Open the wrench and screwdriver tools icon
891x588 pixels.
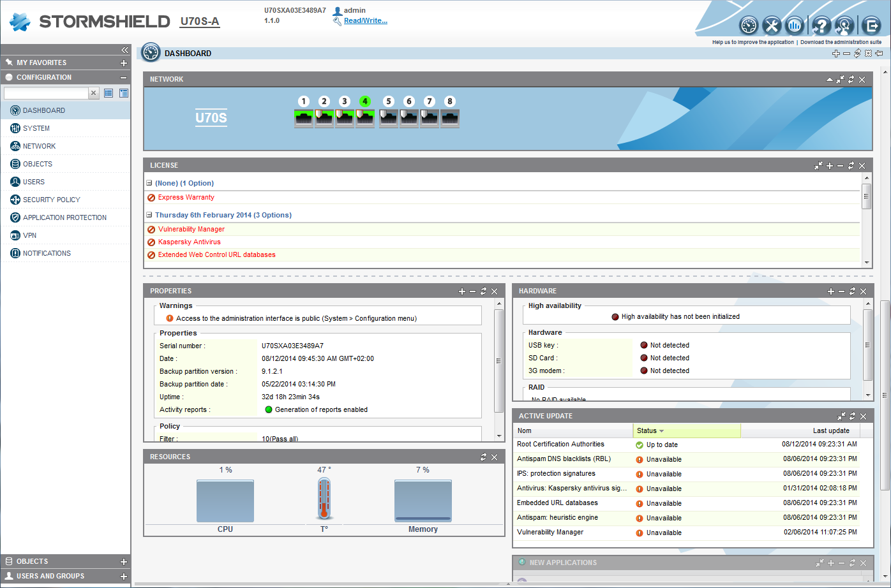[772, 26]
